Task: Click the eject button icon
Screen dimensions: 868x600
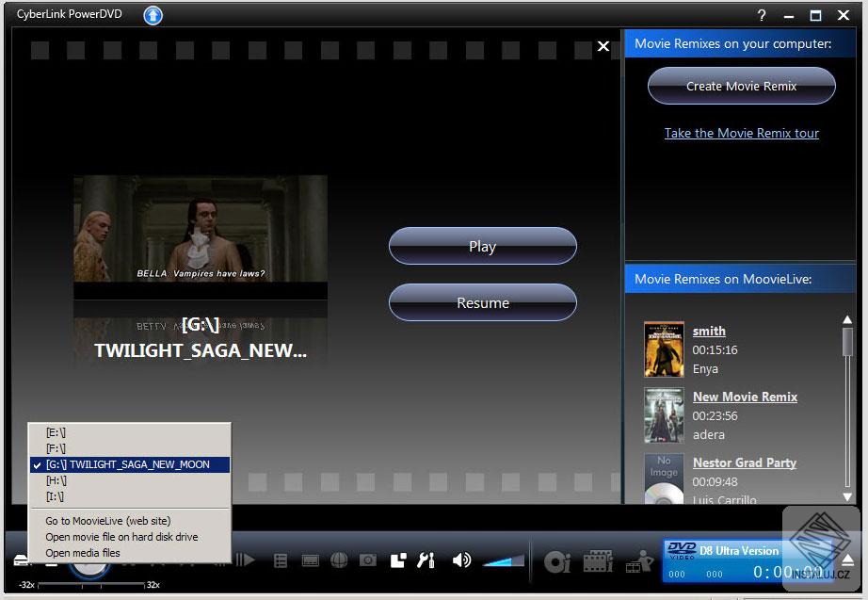Action: [848, 561]
